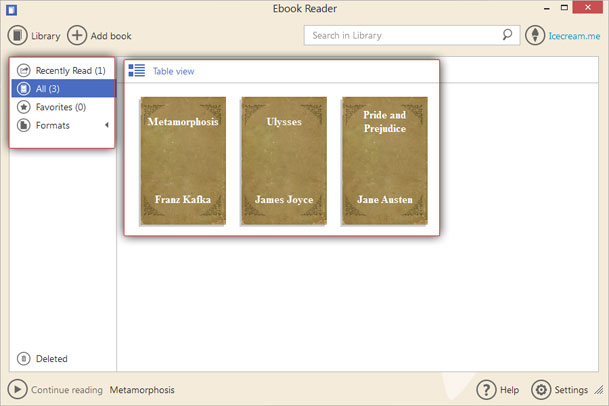Click the Add book plus icon
Viewport: 609px width, 406px height.
click(x=77, y=36)
